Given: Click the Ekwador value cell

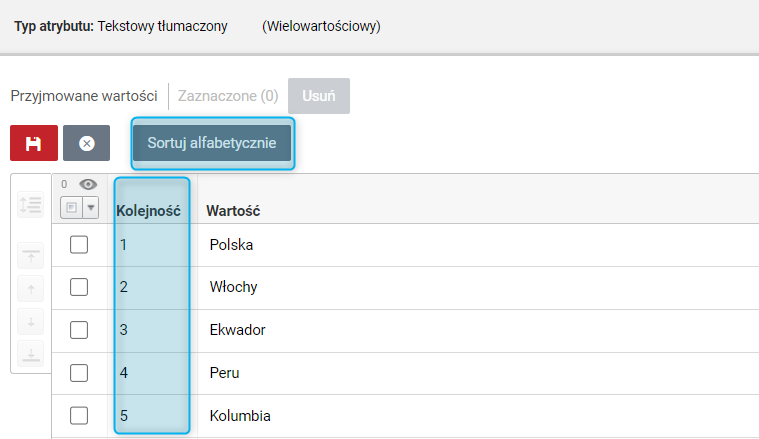Looking at the screenshot, I should click(x=237, y=330).
